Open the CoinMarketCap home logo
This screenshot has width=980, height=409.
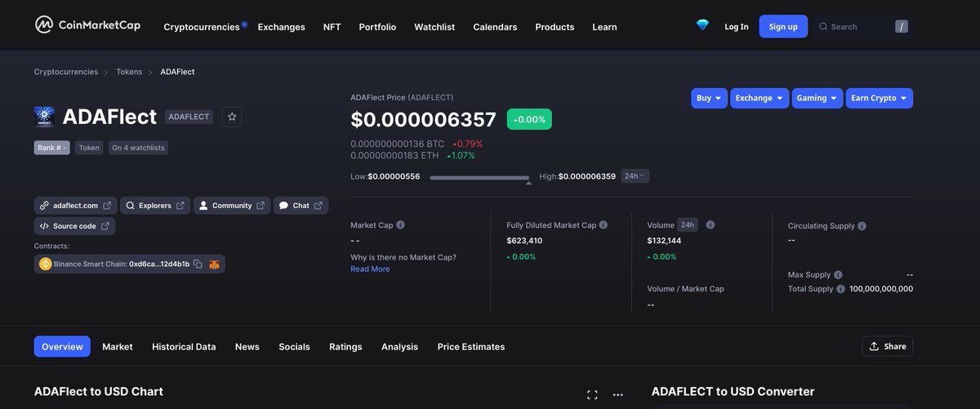click(x=87, y=25)
